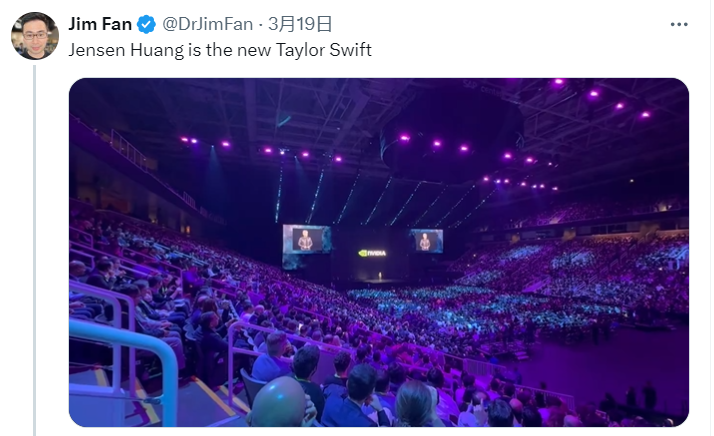
Task: Click the purple spotlights in the photo's upper right
Action: [601, 98]
